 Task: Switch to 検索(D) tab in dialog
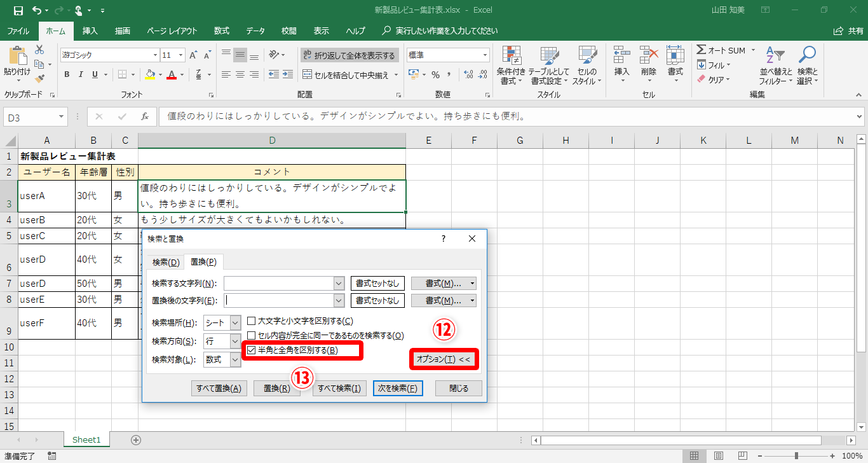(166, 262)
